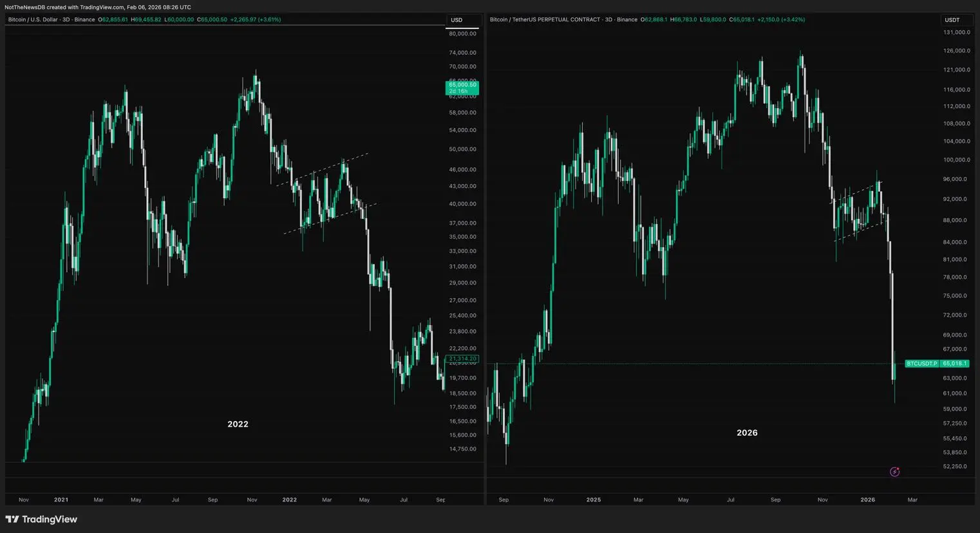This screenshot has height=533, width=980.
Task: Click the 2025 label on the time axis
Action: [594, 500]
